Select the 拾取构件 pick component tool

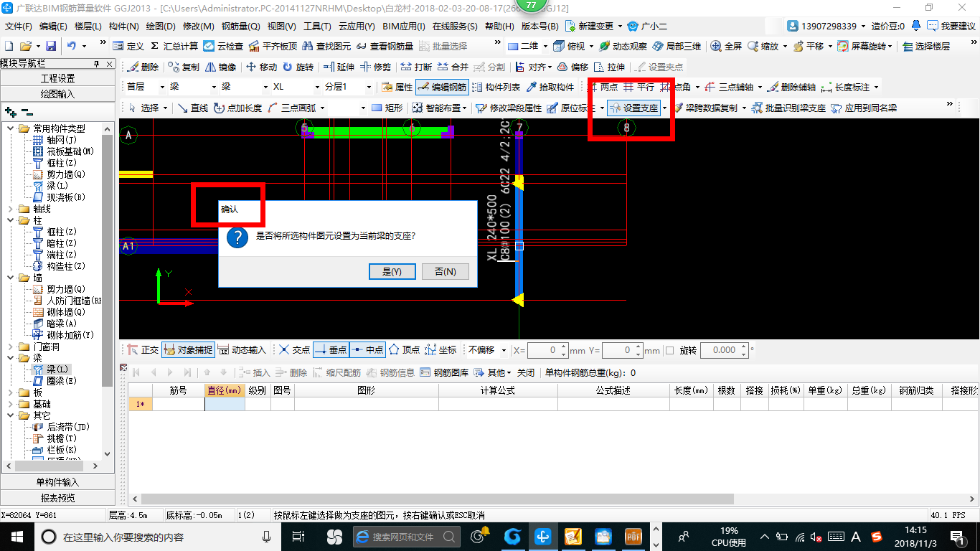(x=550, y=88)
